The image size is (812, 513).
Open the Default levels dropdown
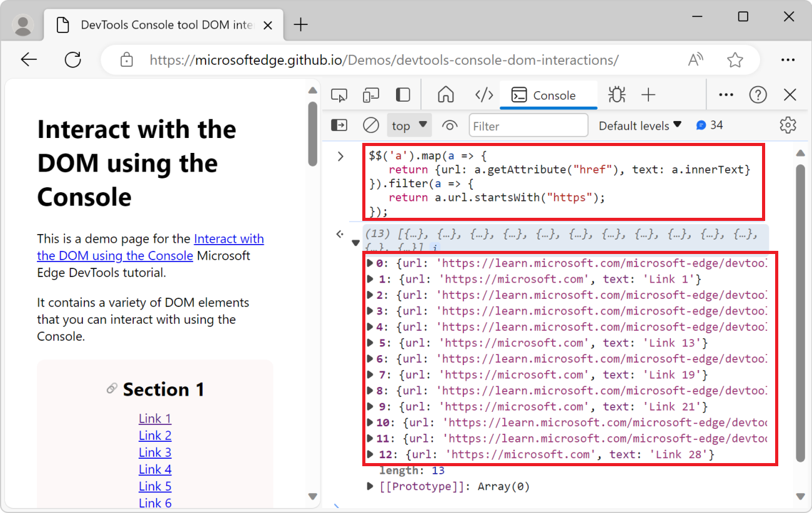640,125
